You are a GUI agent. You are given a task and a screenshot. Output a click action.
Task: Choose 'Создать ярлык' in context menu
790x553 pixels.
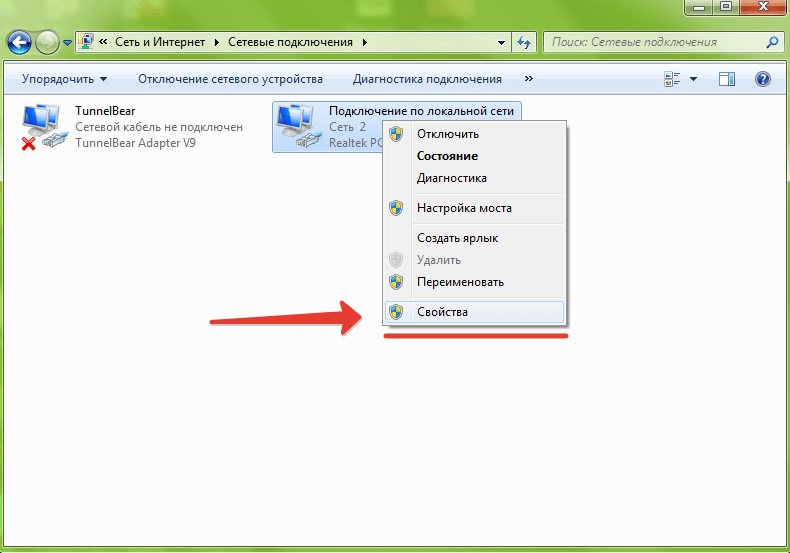click(x=474, y=238)
